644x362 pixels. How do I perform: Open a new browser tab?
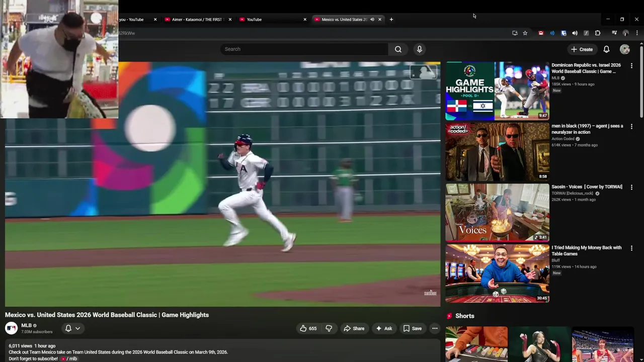(x=391, y=20)
